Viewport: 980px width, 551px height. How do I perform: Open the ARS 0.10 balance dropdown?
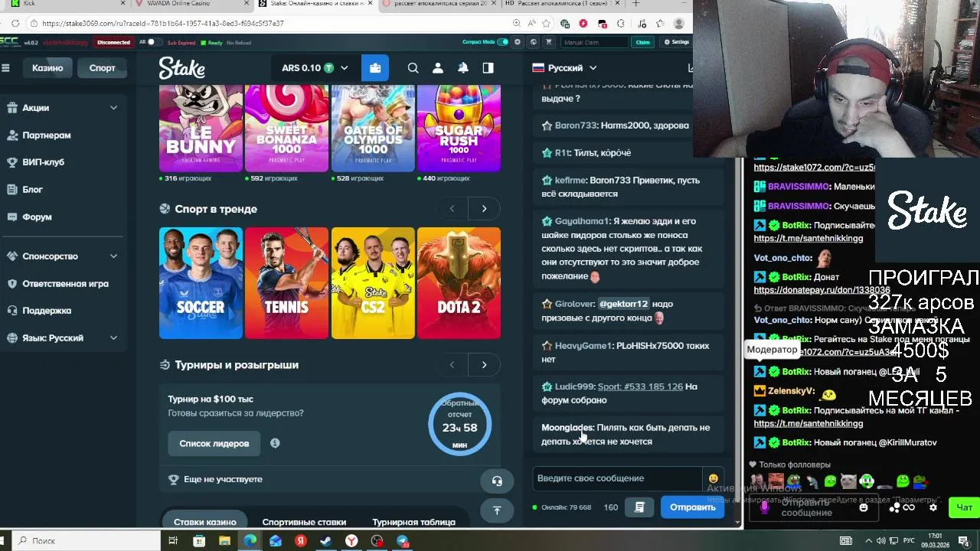(314, 68)
